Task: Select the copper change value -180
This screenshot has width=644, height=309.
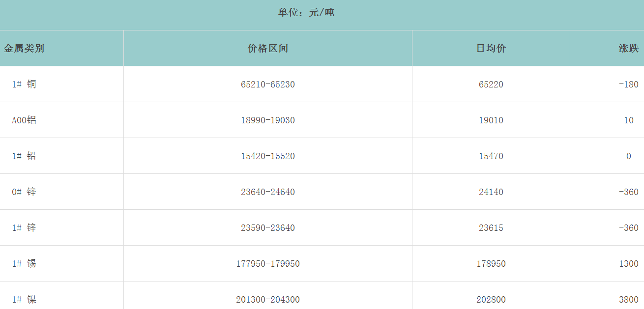Action: (628, 84)
